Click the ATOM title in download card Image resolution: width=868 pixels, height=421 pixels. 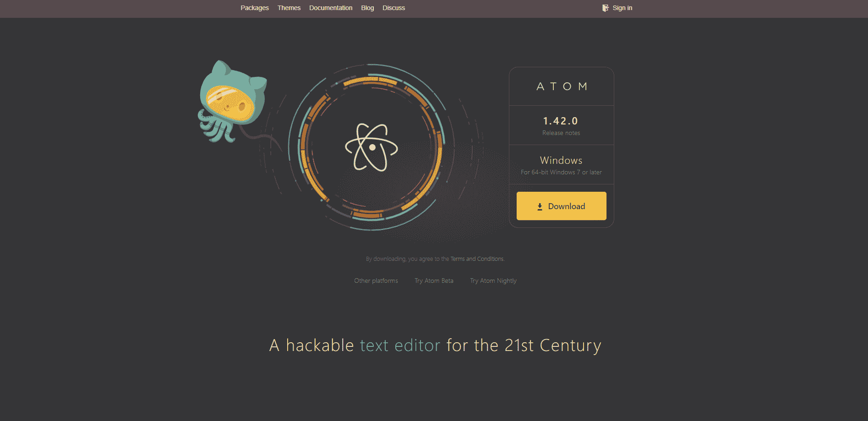click(x=562, y=86)
